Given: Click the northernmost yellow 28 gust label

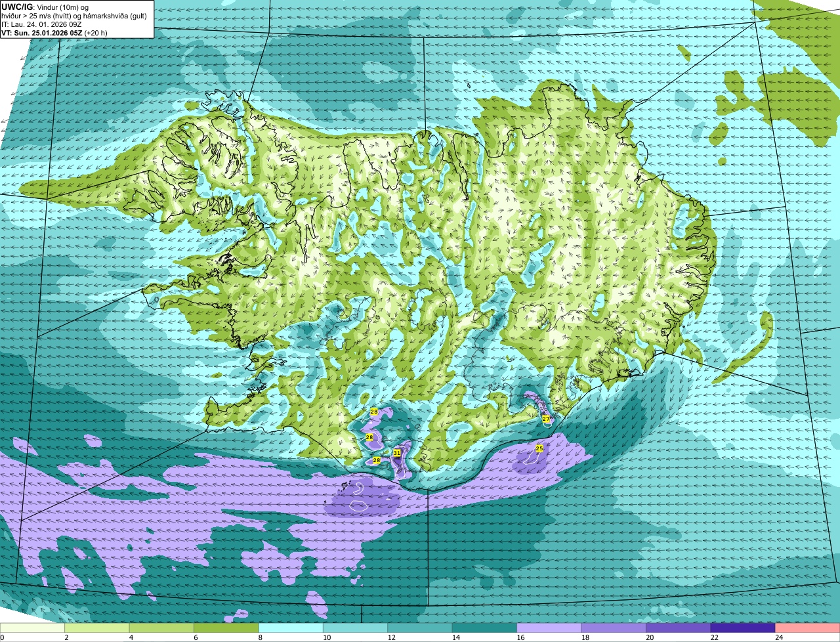Looking at the screenshot, I should coord(374,412).
